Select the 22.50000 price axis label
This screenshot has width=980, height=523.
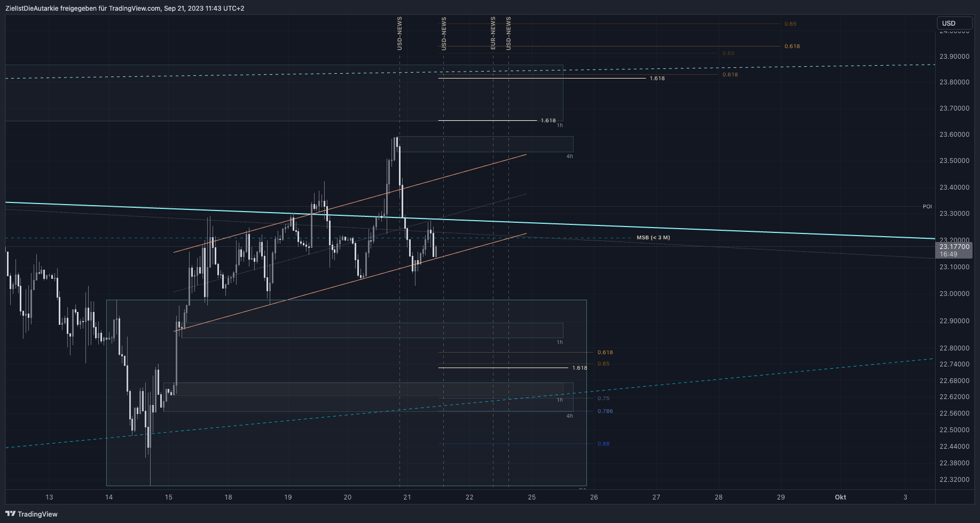(954, 430)
